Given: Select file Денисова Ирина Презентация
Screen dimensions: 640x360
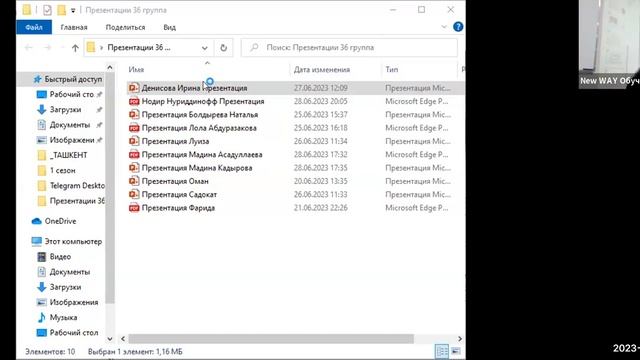Looking at the screenshot, I should coord(194,88).
